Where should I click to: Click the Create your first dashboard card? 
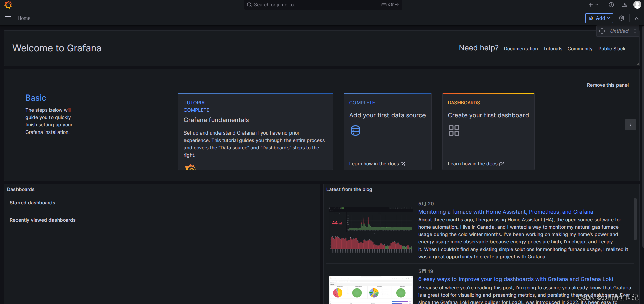click(x=488, y=132)
